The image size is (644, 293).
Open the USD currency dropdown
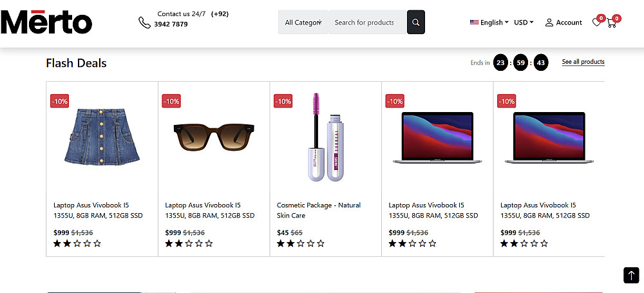(524, 23)
